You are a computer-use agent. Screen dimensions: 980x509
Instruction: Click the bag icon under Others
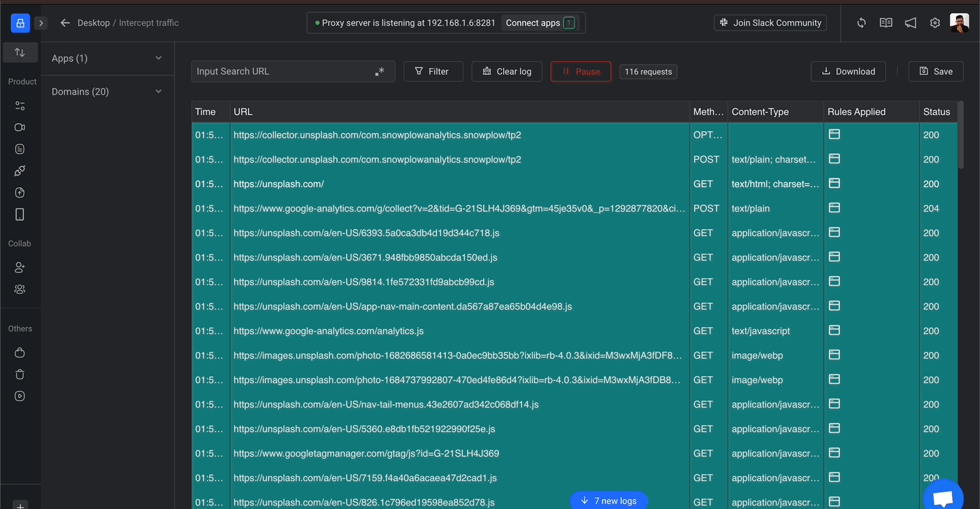pos(20,352)
